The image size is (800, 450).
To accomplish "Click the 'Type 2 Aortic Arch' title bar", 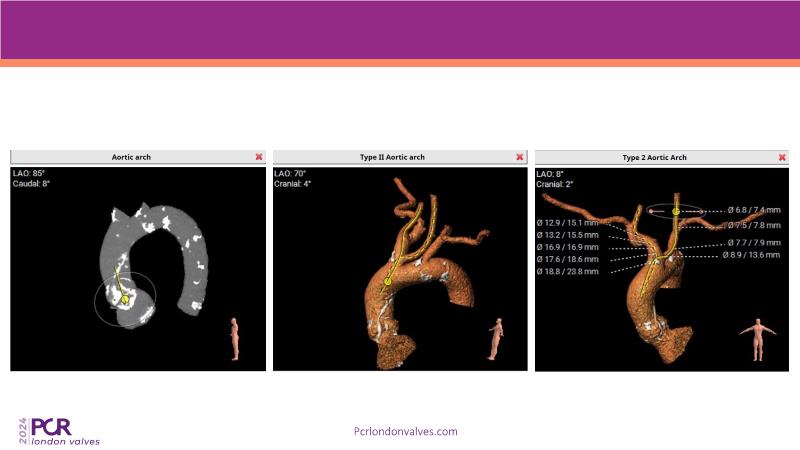I will [x=656, y=157].
